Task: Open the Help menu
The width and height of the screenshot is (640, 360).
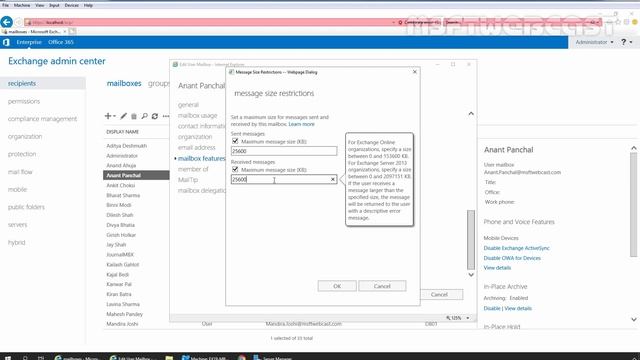Action: 88,5
